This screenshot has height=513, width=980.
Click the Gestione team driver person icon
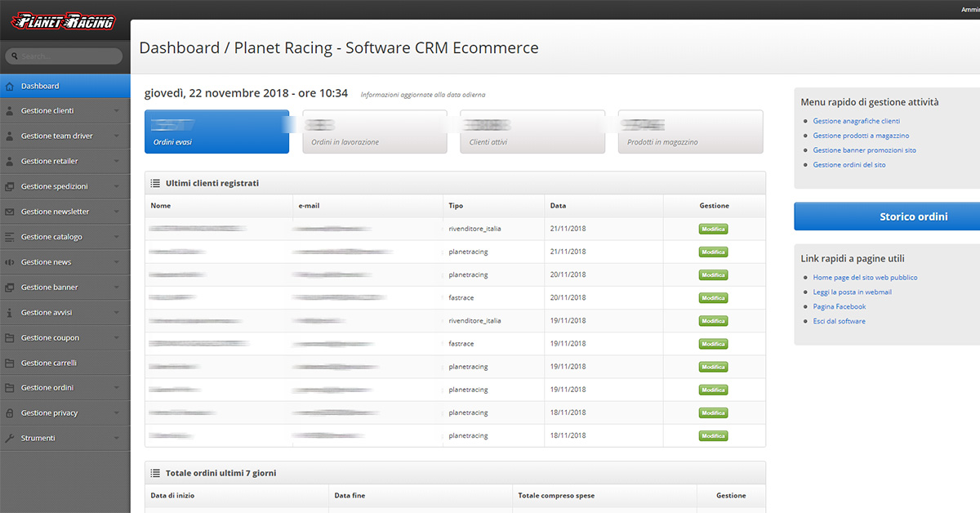[10, 136]
